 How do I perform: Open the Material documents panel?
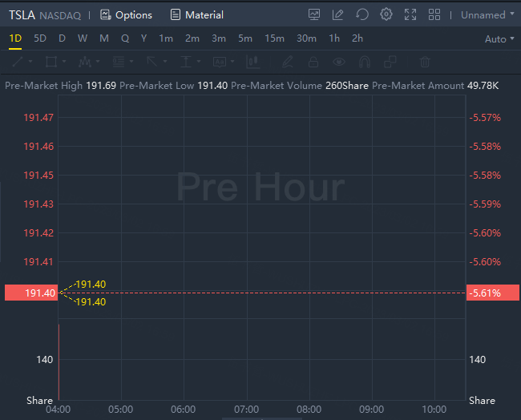pyautogui.click(x=196, y=15)
